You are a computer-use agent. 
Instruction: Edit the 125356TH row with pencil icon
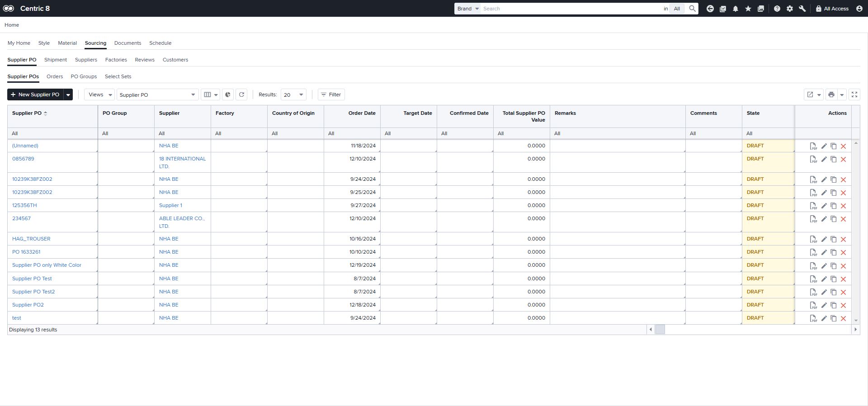click(824, 206)
